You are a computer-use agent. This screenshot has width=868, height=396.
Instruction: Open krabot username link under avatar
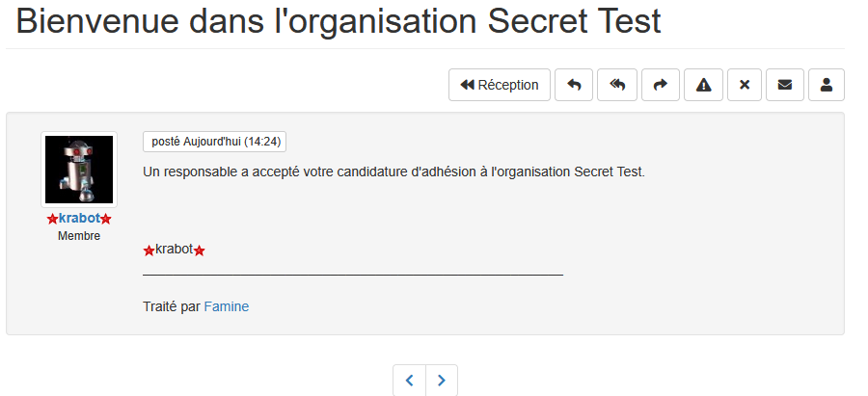pyautogui.click(x=79, y=219)
